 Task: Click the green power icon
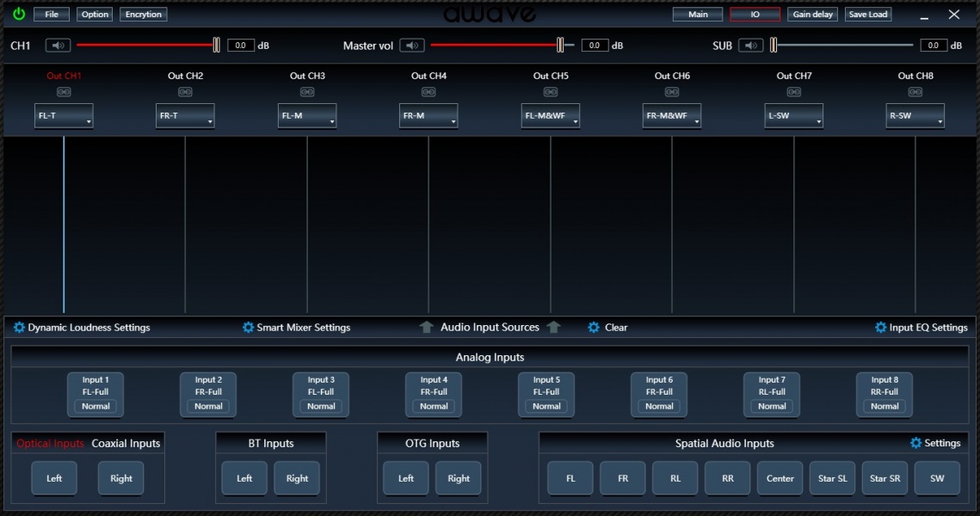click(x=19, y=15)
